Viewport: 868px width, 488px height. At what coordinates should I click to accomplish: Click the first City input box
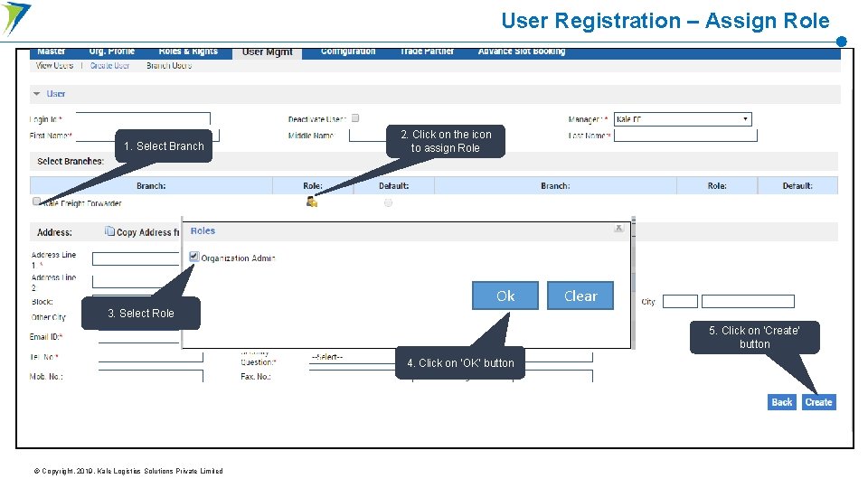click(680, 302)
